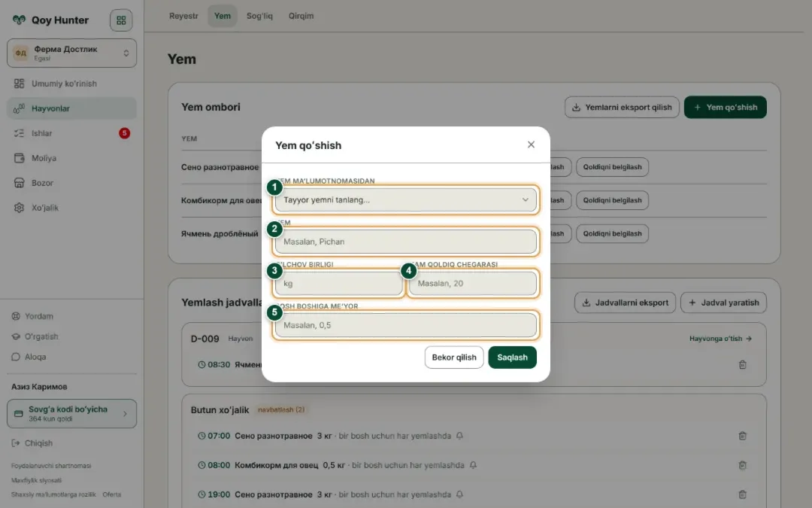
Task: Click the Aloqa chat icon
Action: (x=16, y=357)
